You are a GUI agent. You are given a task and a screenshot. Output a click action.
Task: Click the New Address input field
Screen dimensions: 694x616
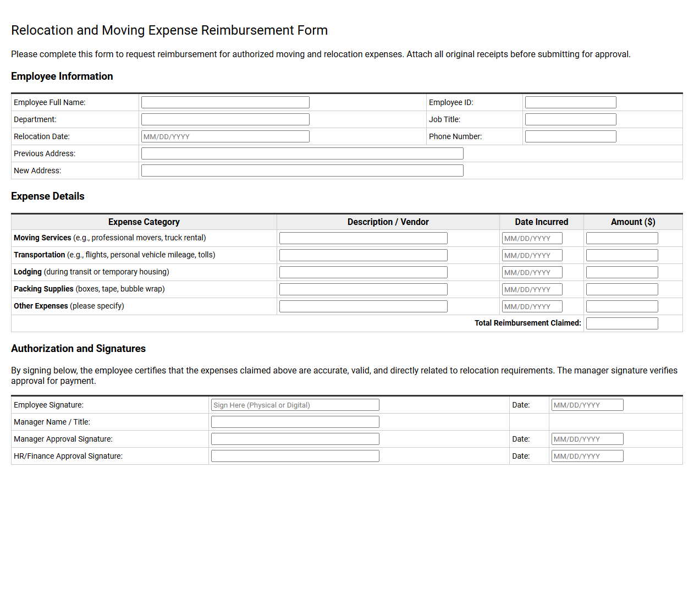pyautogui.click(x=302, y=170)
